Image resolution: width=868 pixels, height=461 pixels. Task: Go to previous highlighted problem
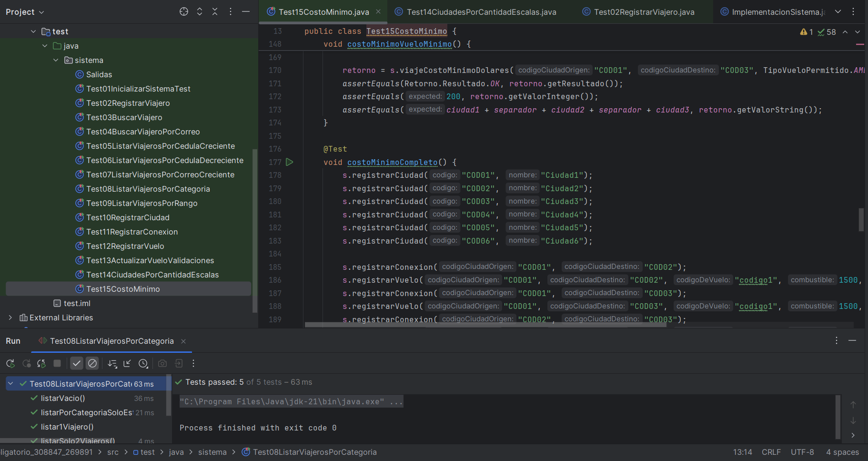(x=845, y=32)
